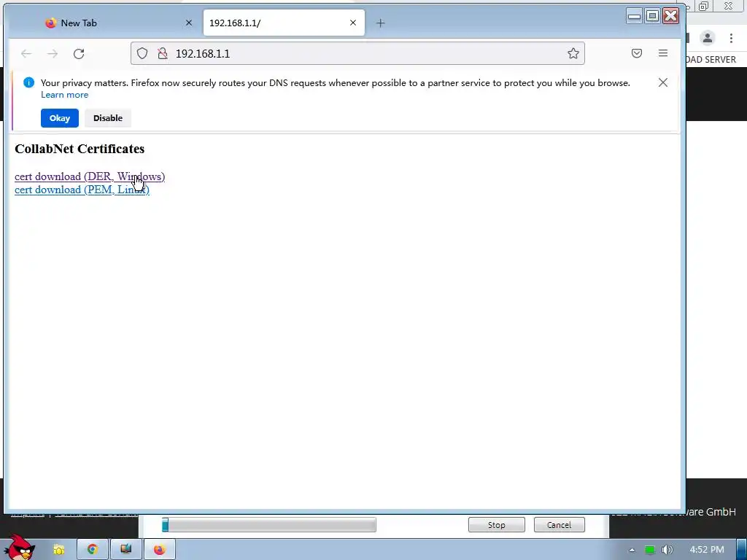747x560 pixels.
Task: Close the Firefox window
Action: [x=671, y=16]
